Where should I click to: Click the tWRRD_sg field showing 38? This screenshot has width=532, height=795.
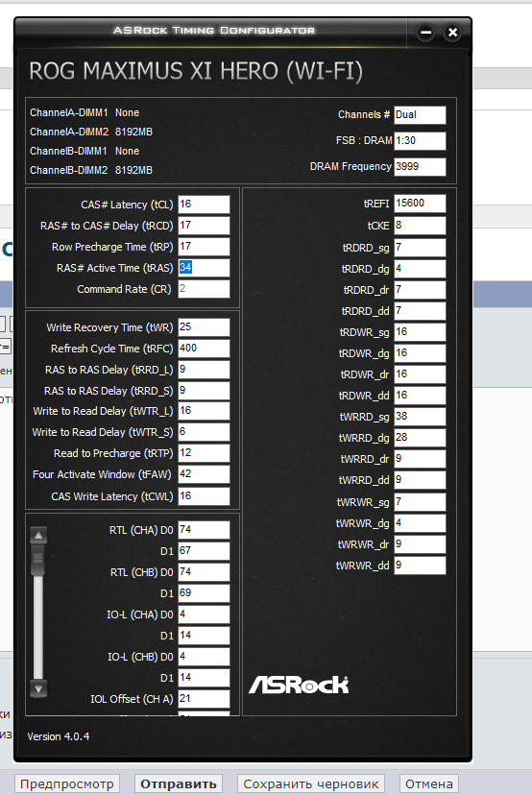420,417
